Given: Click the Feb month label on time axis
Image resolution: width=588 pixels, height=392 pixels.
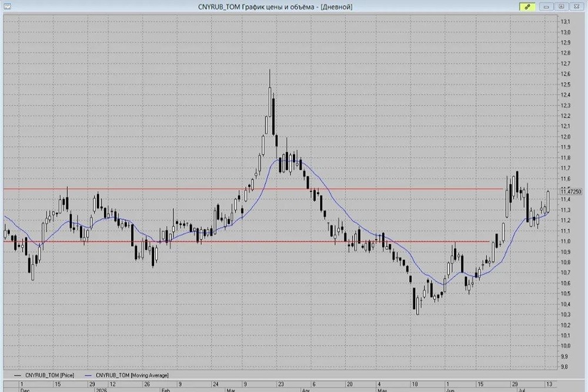Looking at the screenshot, I should 165,390.
